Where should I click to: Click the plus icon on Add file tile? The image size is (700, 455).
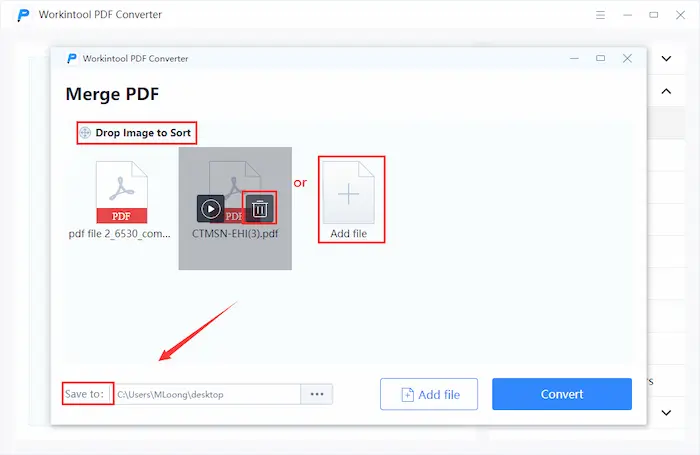[x=347, y=193]
